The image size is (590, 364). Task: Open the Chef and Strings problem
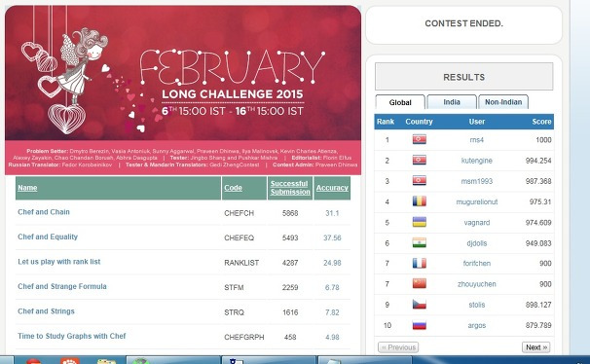click(x=47, y=311)
